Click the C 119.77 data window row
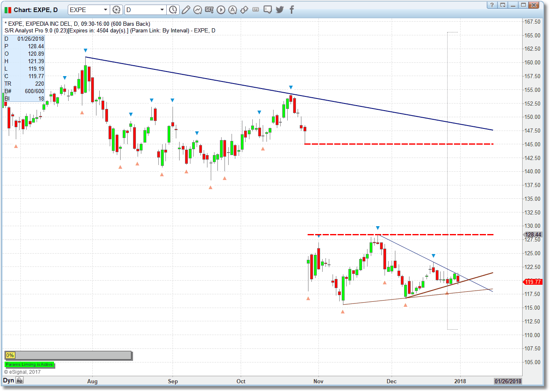 [x=24, y=76]
